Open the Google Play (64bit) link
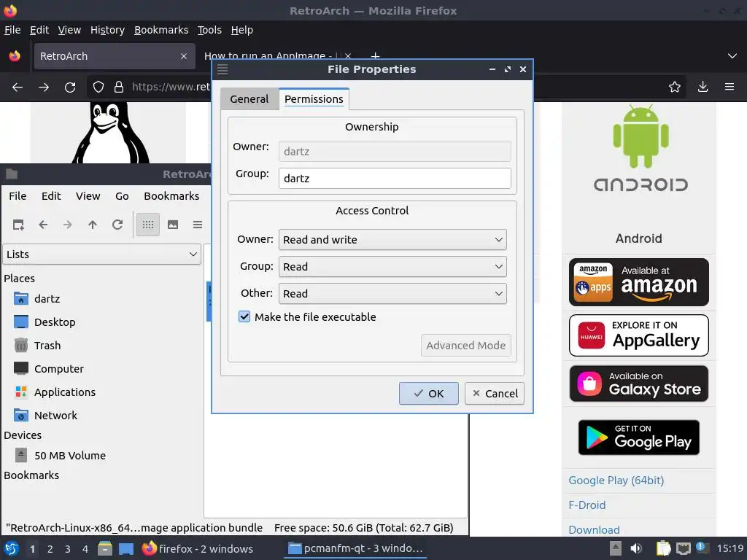747x560 pixels. coord(616,481)
